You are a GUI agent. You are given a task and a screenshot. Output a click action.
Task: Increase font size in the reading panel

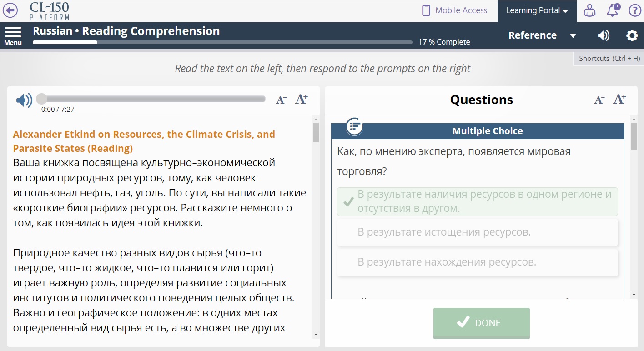pos(301,99)
